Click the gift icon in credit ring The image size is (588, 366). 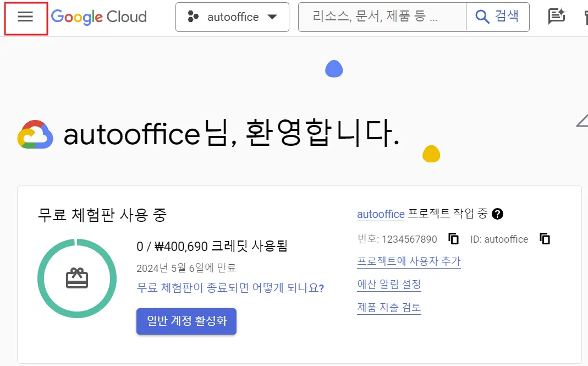(x=77, y=278)
